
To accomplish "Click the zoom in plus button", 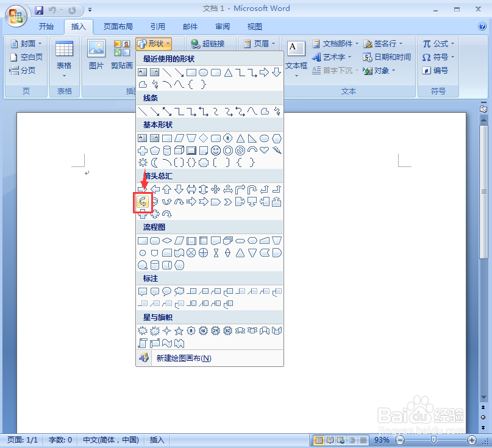I will 472,440.
